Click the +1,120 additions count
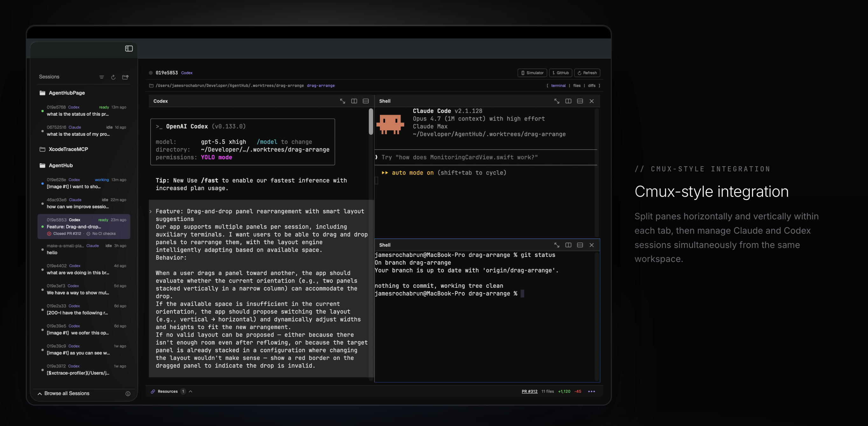The width and height of the screenshot is (868, 426). click(x=564, y=391)
